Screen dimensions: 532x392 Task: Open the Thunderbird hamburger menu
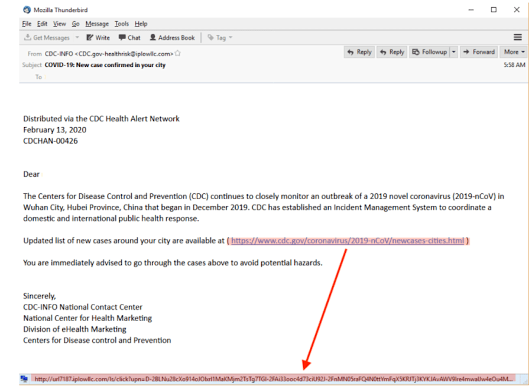[x=517, y=37]
